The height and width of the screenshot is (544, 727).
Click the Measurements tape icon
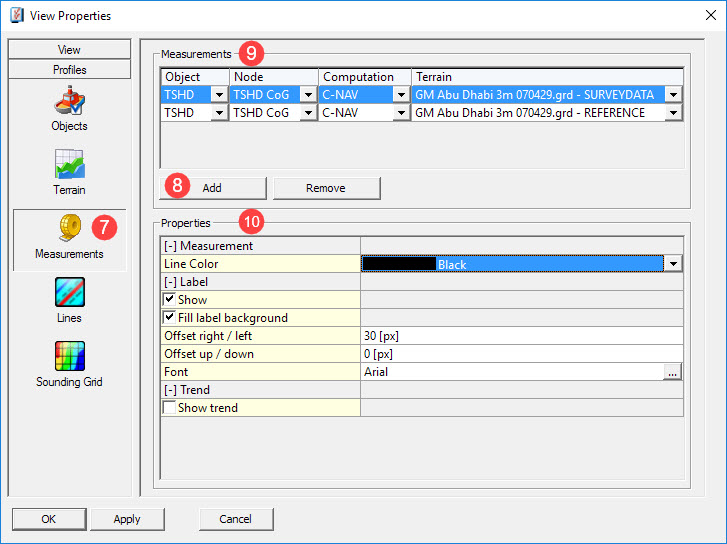click(69, 229)
